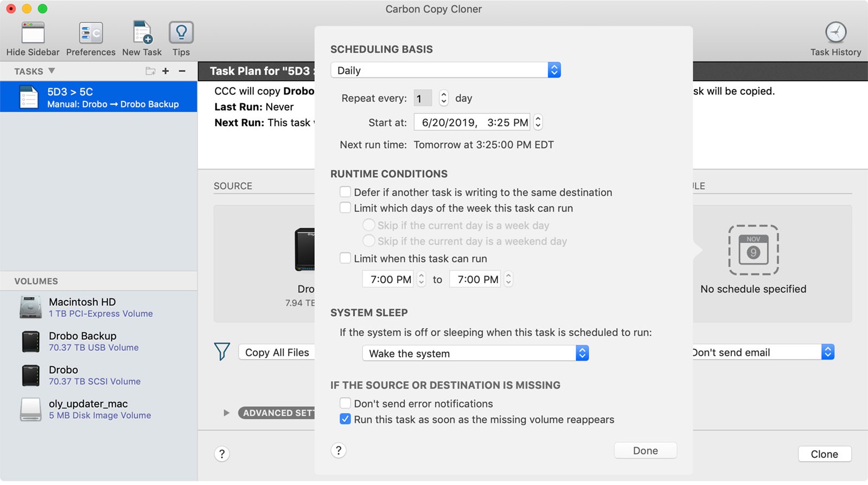Open Preferences from the toolbar

tap(91, 33)
